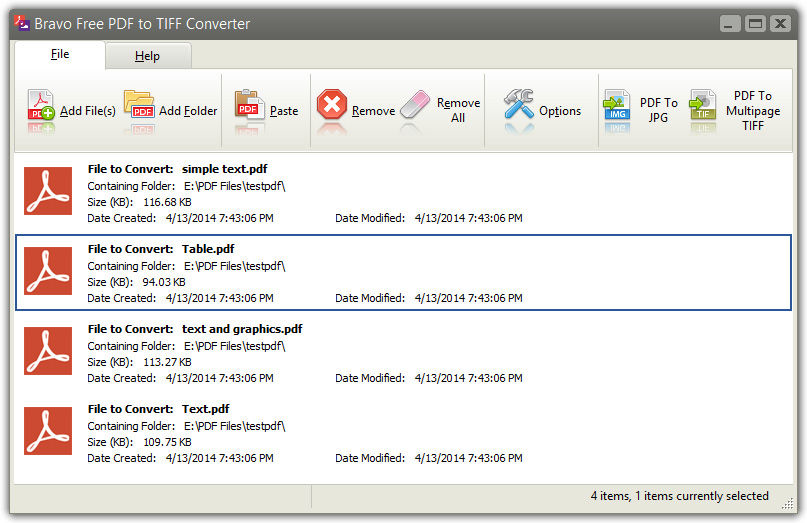Viewport: 807px width, 523px height.
Task: Click the window resize grip in status bar
Action: (787, 504)
